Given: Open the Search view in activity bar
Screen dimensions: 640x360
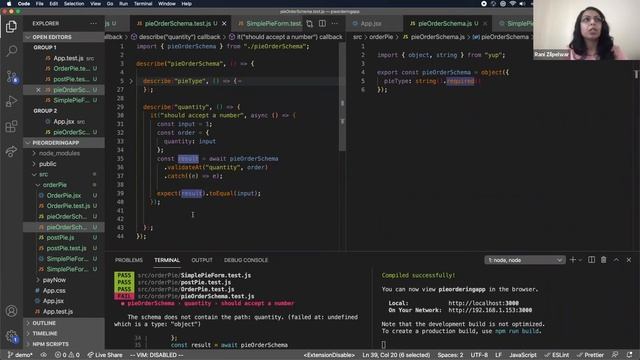Looking at the screenshot, I should pyautogui.click(x=11, y=51).
